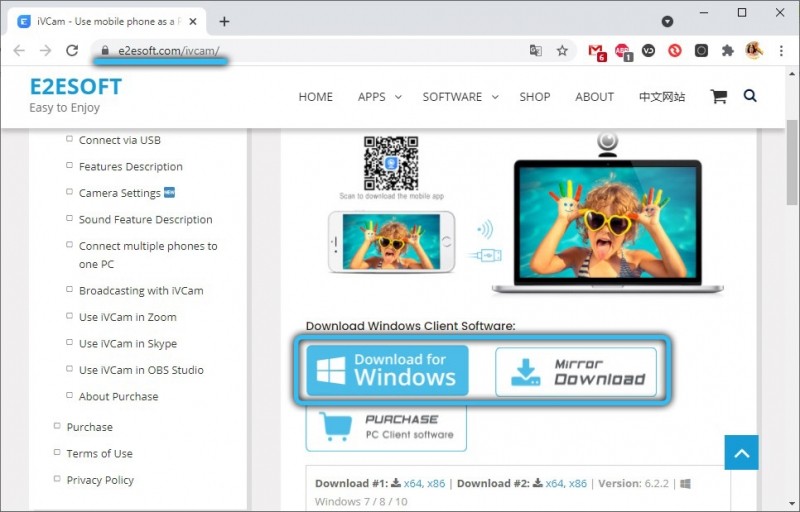Open the Terms of Use link

[99, 454]
